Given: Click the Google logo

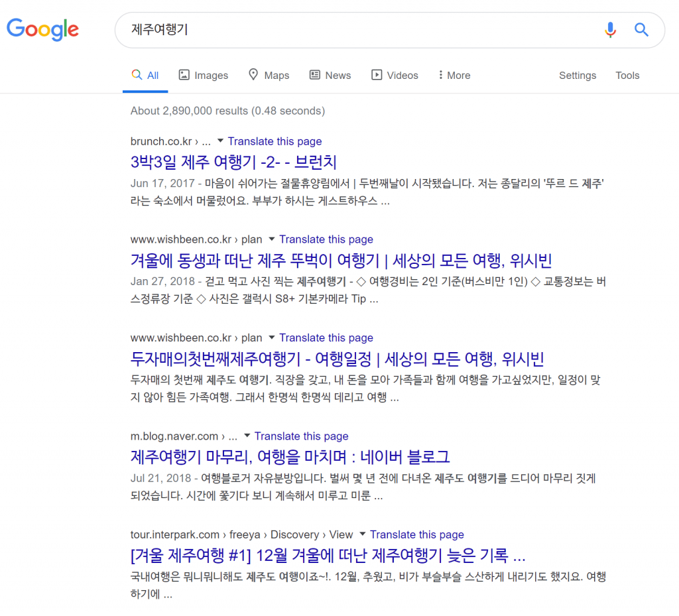Looking at the screenshot, I should [x=42, y=29].
